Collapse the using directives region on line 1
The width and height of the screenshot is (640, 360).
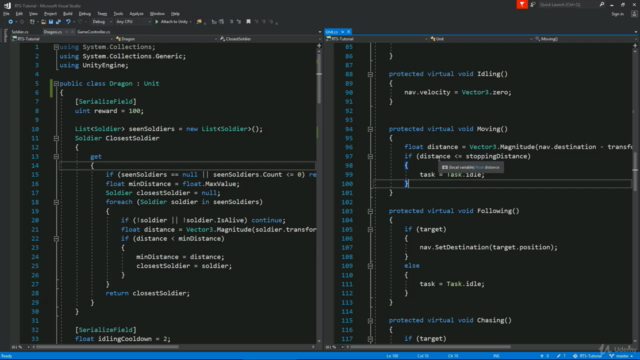coord(56,47)
